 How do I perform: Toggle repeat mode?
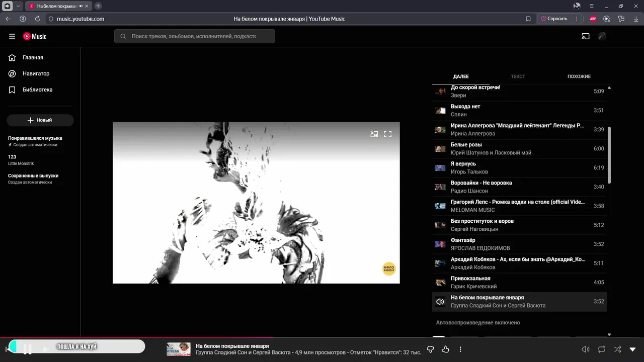click(602, 349)
